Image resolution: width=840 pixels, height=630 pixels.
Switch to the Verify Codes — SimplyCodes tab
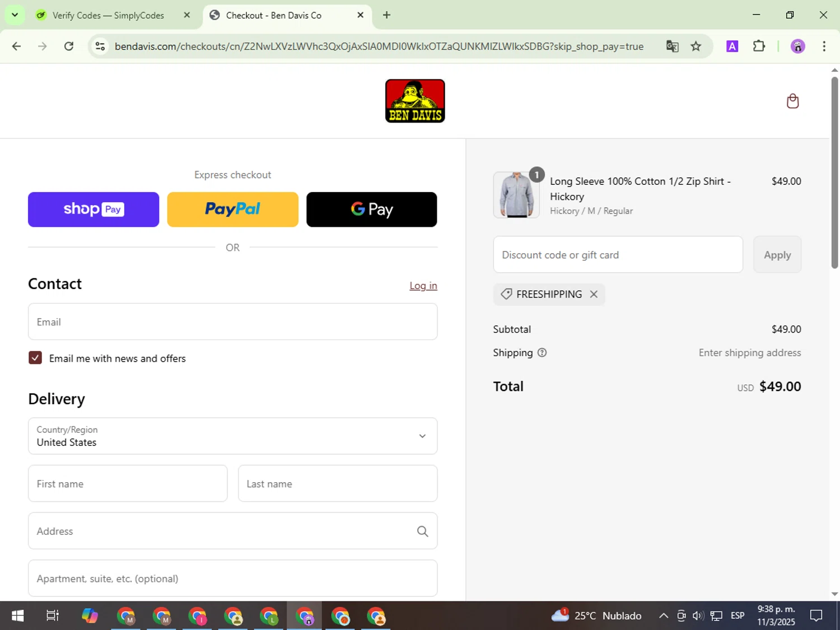[109, 15]
